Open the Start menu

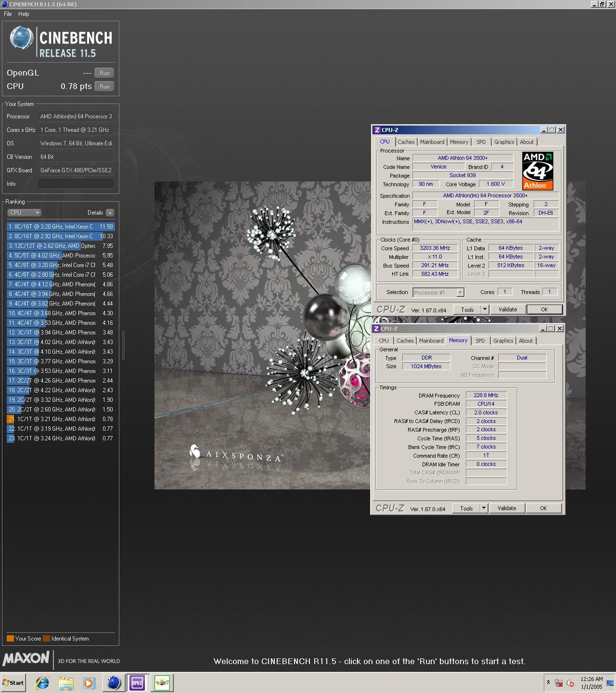(13, 682)
